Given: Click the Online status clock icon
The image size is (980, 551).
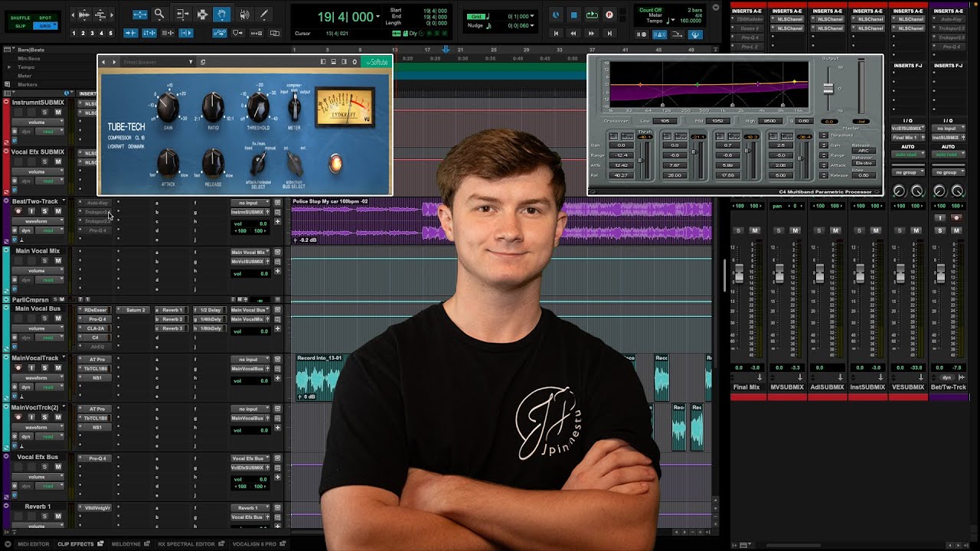Looking at the screenshot, I should click(x=556, y=15).
